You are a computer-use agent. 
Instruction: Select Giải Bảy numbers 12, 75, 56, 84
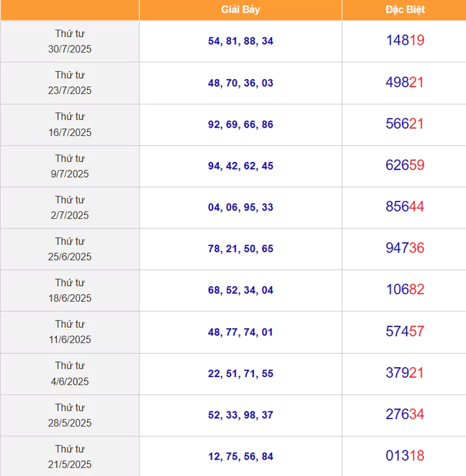241,456
